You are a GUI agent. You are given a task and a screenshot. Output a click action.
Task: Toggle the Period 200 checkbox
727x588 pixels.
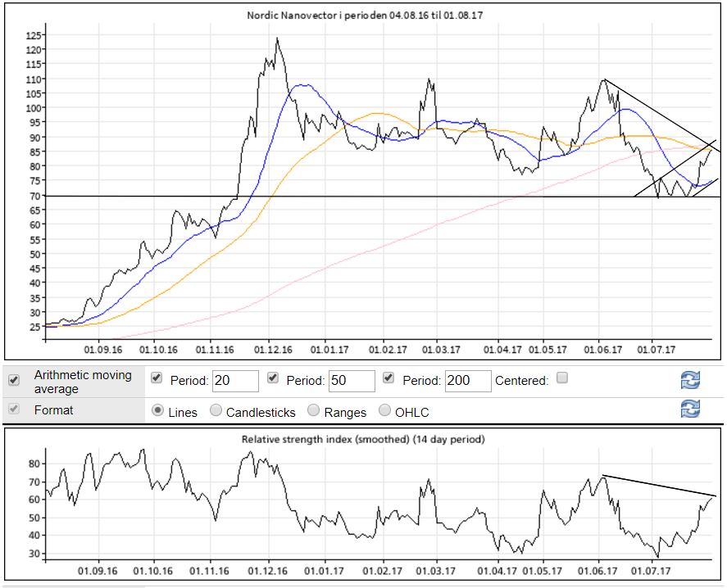[390, 379]
